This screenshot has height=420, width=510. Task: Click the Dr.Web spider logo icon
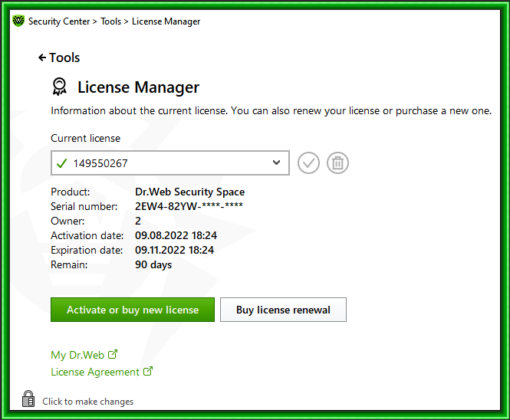pos(18,21)
